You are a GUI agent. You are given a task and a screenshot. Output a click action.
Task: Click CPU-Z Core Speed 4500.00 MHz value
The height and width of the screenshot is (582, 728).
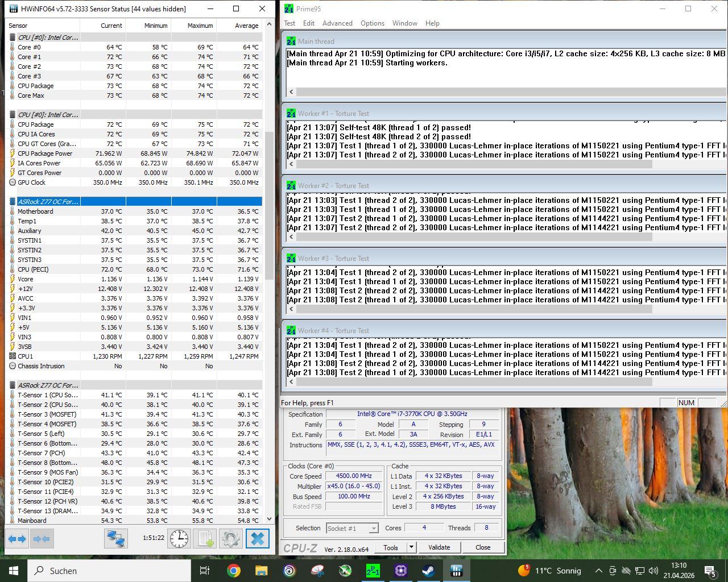click(x=354, y=476)
